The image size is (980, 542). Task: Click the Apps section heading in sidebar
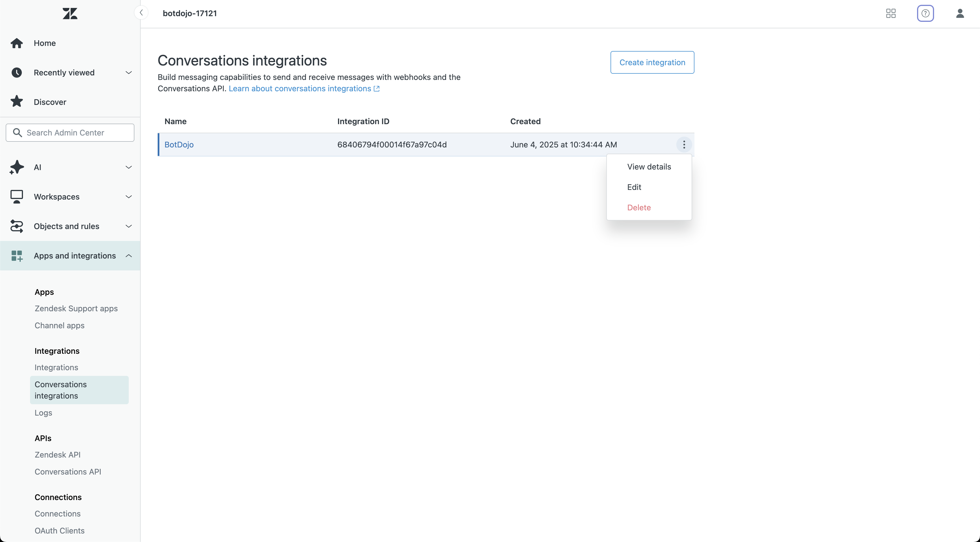pyautogui.click(x=44, y=292)
